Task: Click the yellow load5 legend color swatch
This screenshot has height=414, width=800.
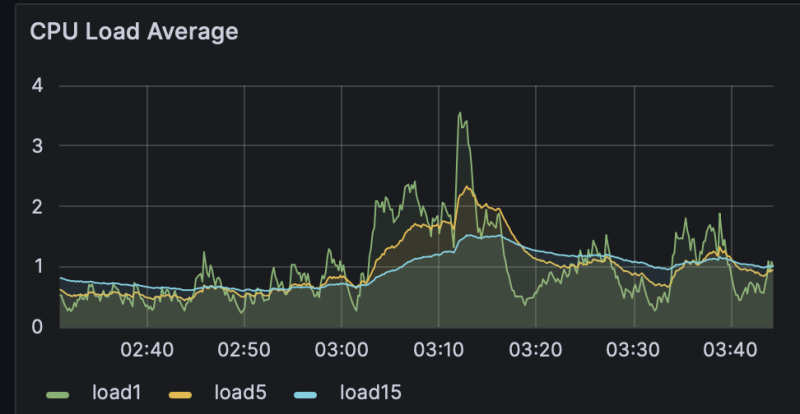Action: pos(180,395)
